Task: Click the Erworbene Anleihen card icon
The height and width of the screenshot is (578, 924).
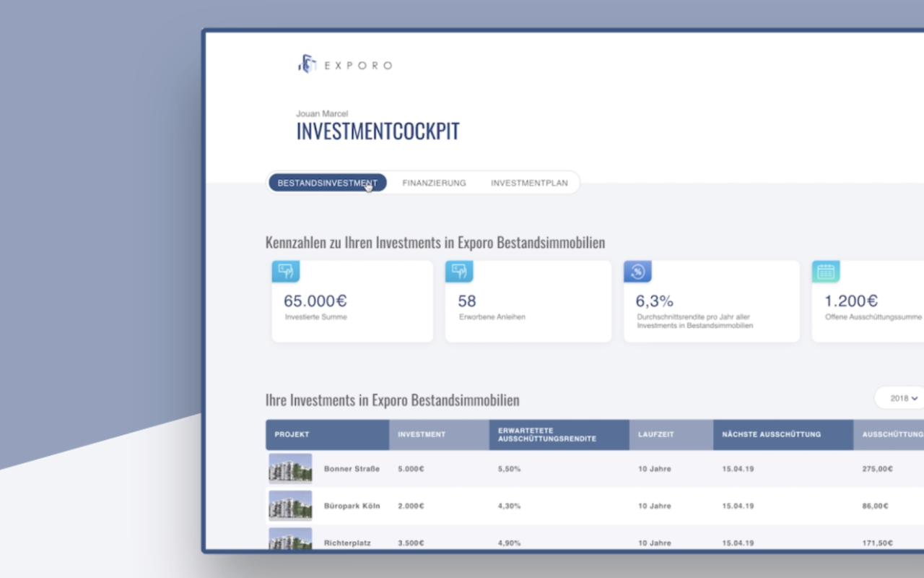Action: (x=459, y=272)
